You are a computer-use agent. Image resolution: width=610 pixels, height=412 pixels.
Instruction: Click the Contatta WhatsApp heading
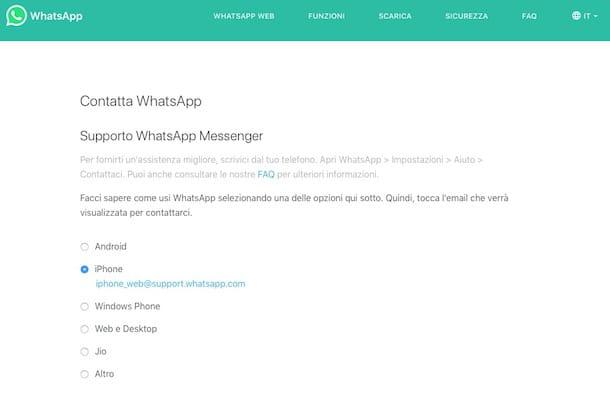coord(141,101)
